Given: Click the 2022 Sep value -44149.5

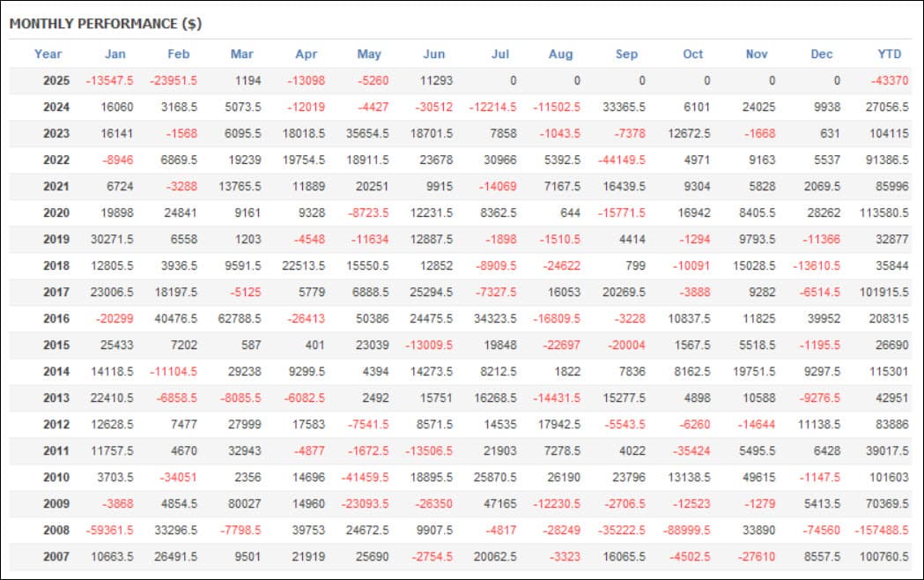Looking at the screenshot, I should pos(622,160).
